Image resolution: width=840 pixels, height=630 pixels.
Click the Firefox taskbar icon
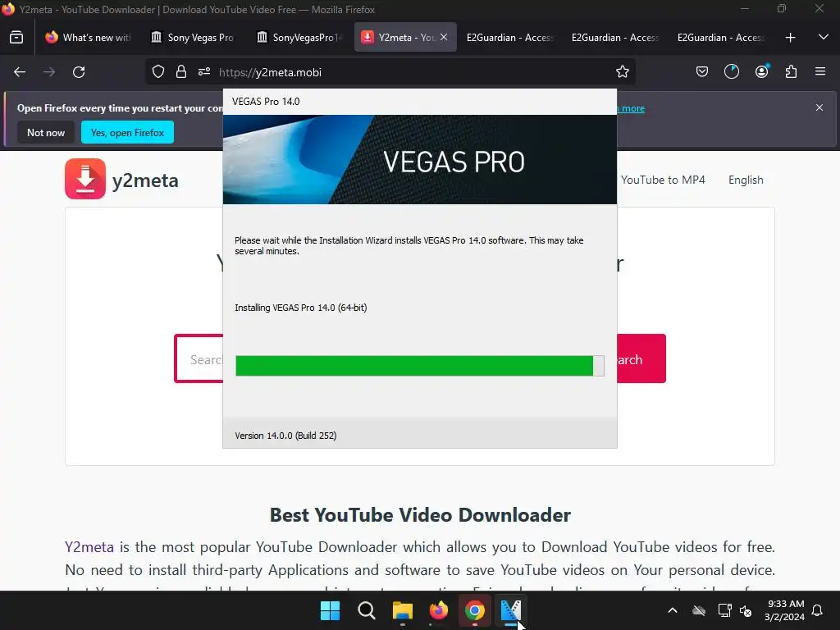pyautogui.click(x=438, y=610)
